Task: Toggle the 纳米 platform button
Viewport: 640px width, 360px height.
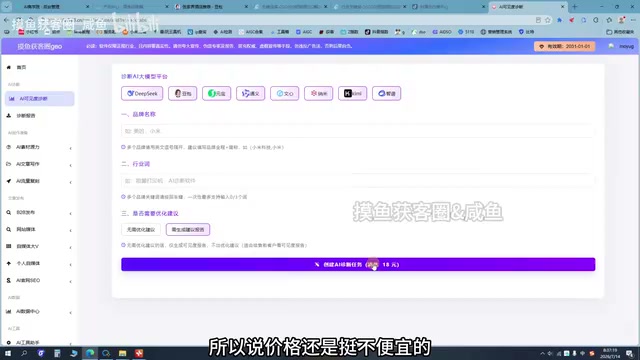Action: (318, 93)
